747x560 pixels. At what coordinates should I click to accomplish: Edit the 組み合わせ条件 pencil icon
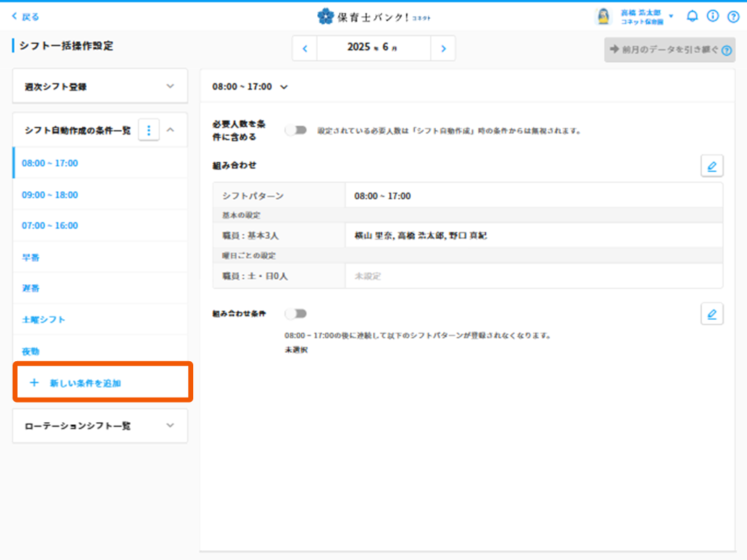pyautogui.click(x=711, y=314)
